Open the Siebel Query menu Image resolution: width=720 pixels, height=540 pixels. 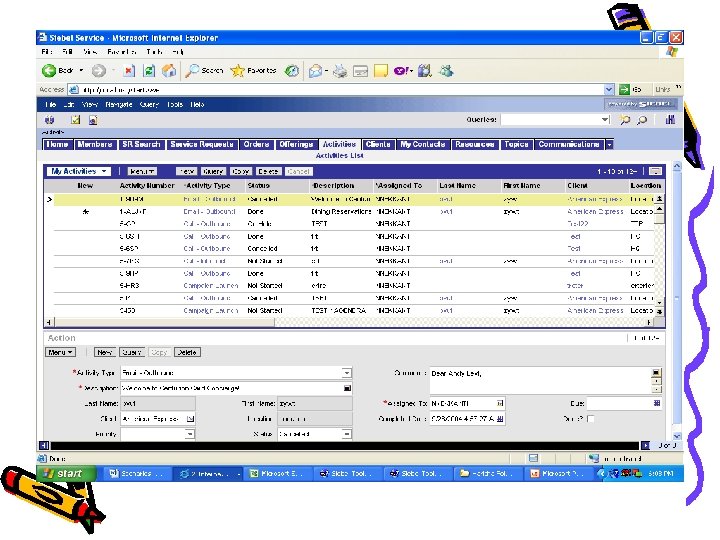[149, 105]
